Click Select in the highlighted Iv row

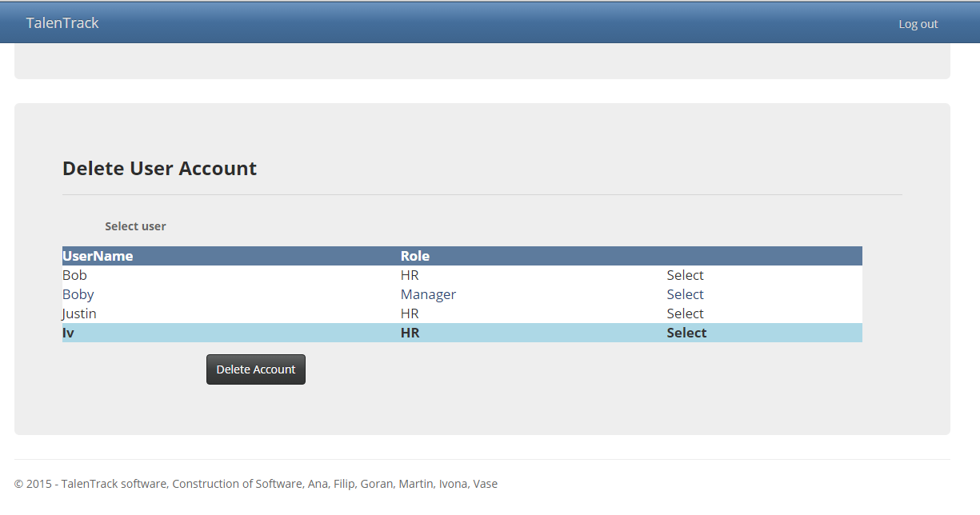click(x=686, y=333)
